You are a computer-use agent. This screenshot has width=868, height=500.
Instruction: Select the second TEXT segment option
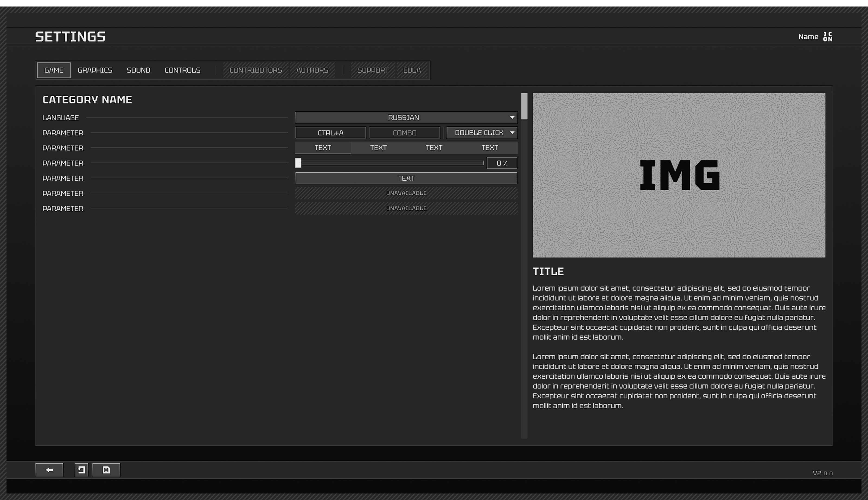tap(378, 148)
